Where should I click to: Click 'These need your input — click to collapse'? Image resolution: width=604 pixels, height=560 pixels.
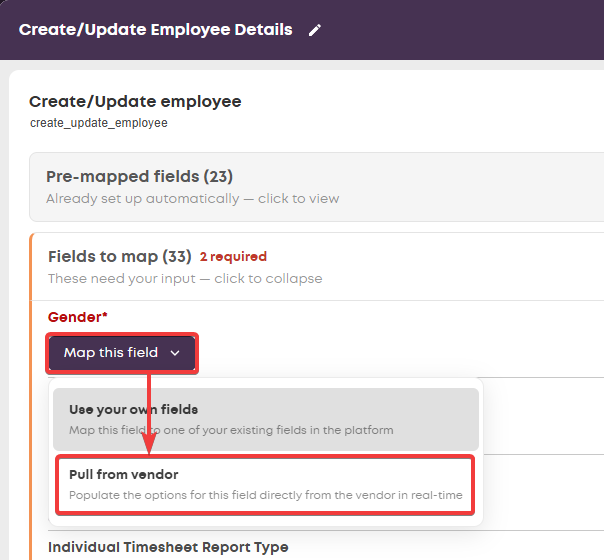click(185, 278)
